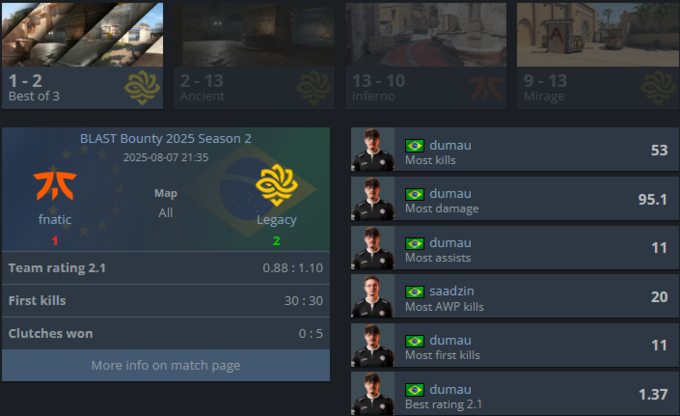Click Legacy logo on the Ancient map tab

point(314,88)
